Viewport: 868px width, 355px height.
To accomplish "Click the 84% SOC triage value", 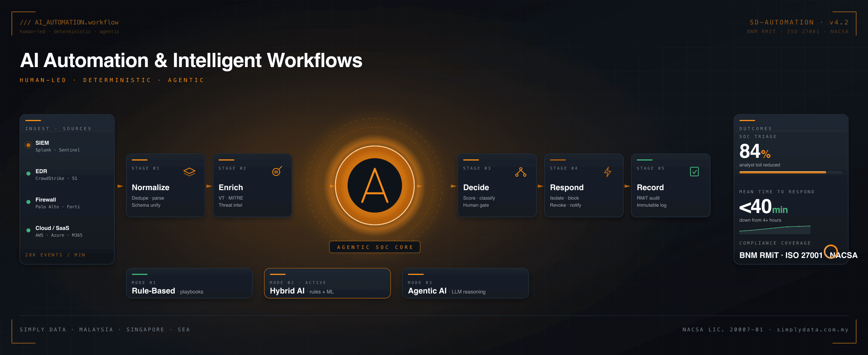I will (755, 151).
